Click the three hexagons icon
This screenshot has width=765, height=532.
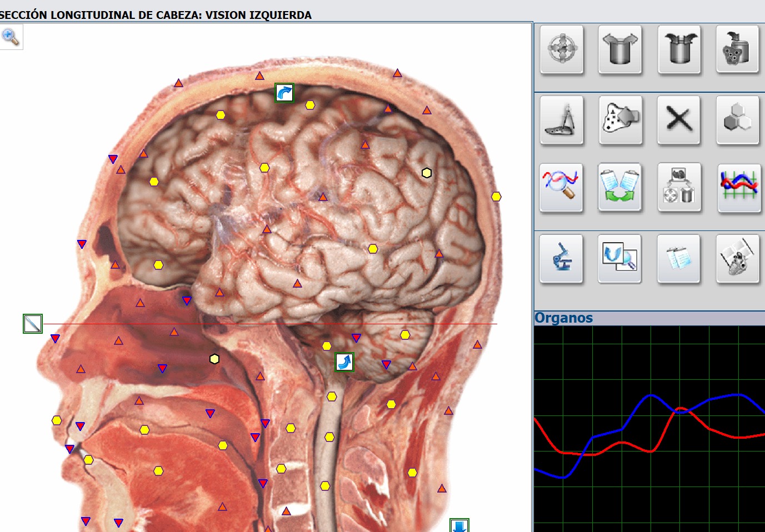tap(737, 120)
